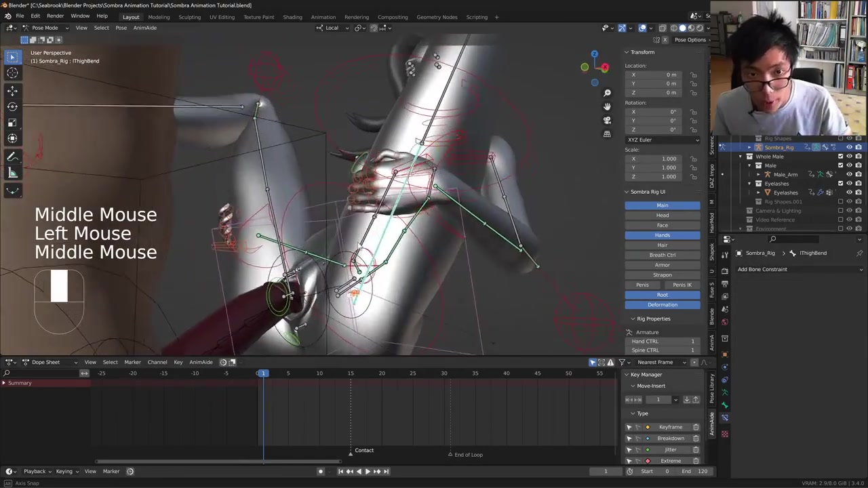Open the Pose menu in viewport header
Viewport: 868px width, 488px height.
121,28
